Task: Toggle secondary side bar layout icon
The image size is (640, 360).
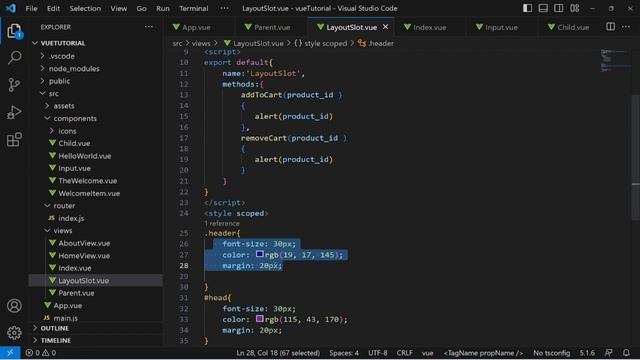Action: pyautogui.click(x=558, y=8)
